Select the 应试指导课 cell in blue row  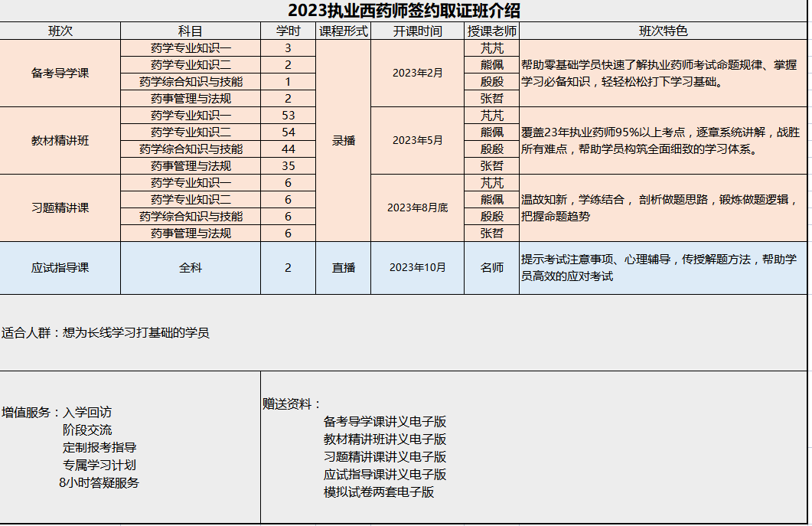pos(60,268)
